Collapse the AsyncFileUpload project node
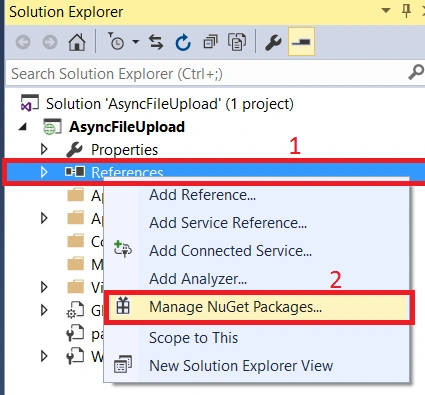Viewport: 425px width, 395px height. point(23,127)
